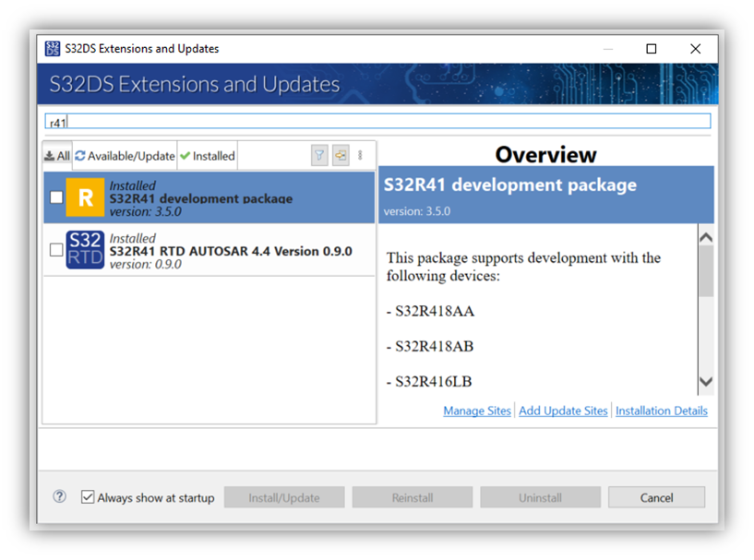Click the Uninstall button
The height and width of the screenshot is (560, 754).
click(x=540, y=497)
